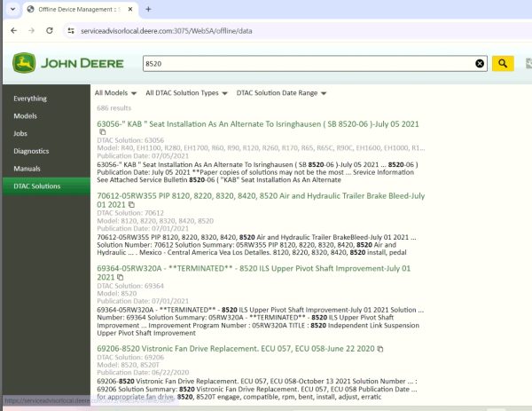Select Everything in the sidebar
532x411 pixels.
point(30,99)
